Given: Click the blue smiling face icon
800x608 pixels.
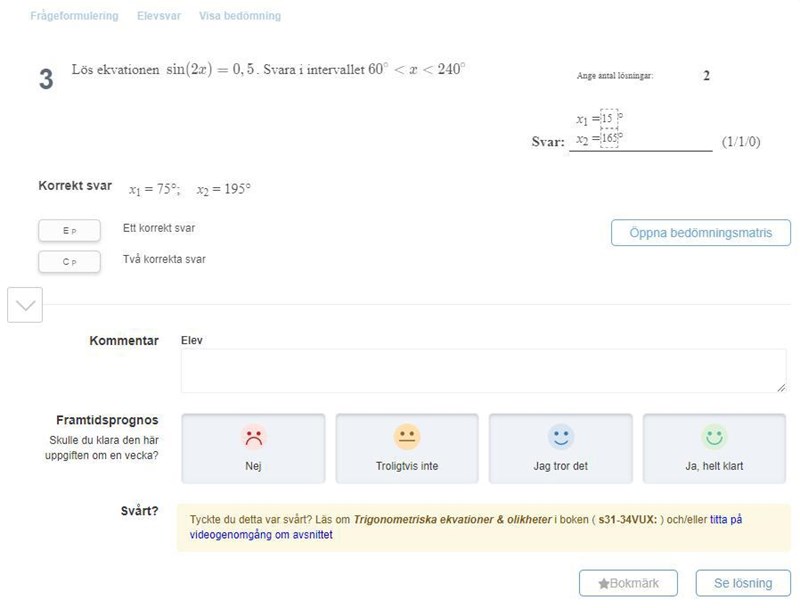Looking at the screenshot, I should point(560,437).
